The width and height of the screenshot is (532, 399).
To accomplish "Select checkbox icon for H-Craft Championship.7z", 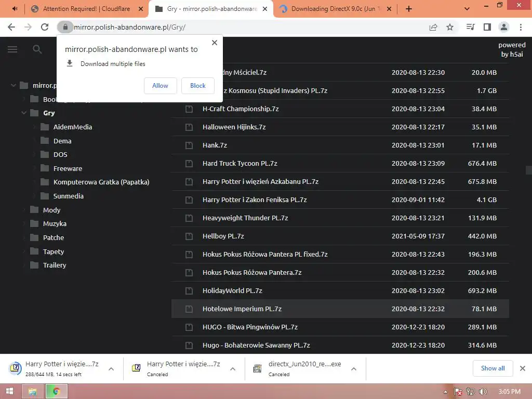I will [x=189, y=109].
